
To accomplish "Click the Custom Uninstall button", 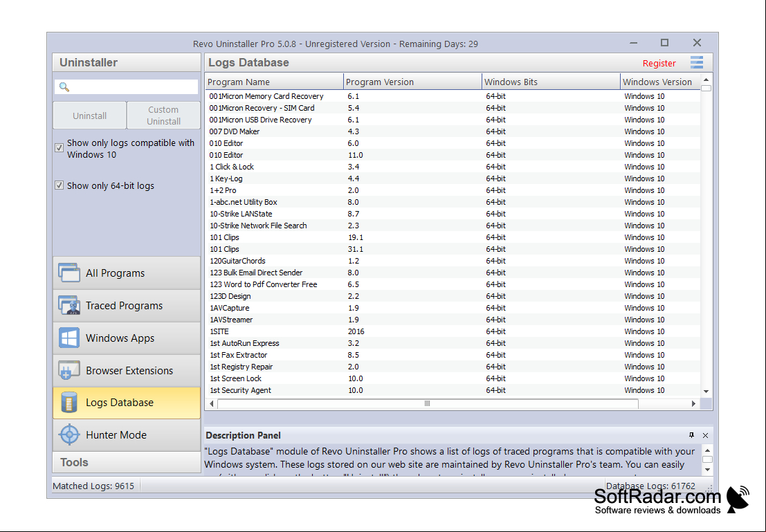I will (x=164, y=116).
